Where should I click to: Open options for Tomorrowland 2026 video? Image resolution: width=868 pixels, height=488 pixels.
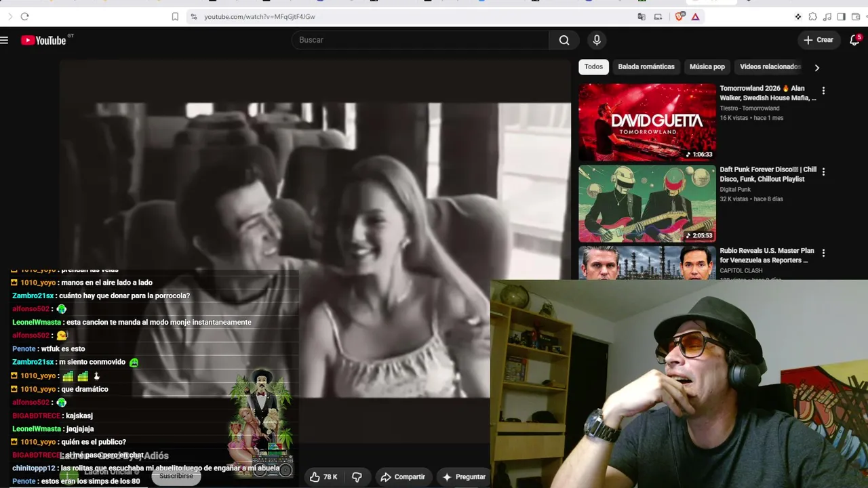(823, 91)
